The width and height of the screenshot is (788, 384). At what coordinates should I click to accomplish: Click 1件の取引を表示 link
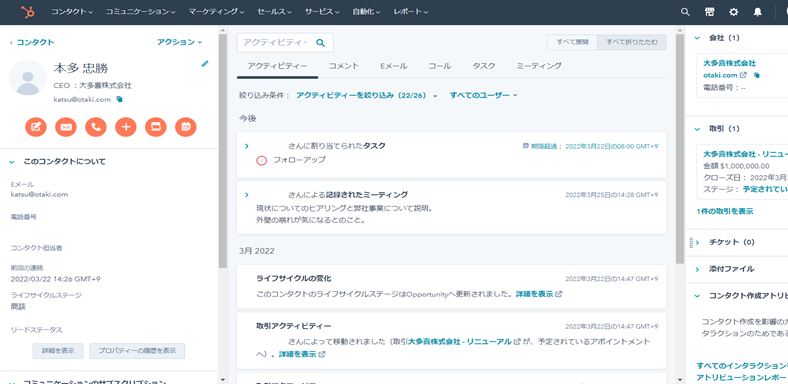pyautogui.click(x=725, y=212)
